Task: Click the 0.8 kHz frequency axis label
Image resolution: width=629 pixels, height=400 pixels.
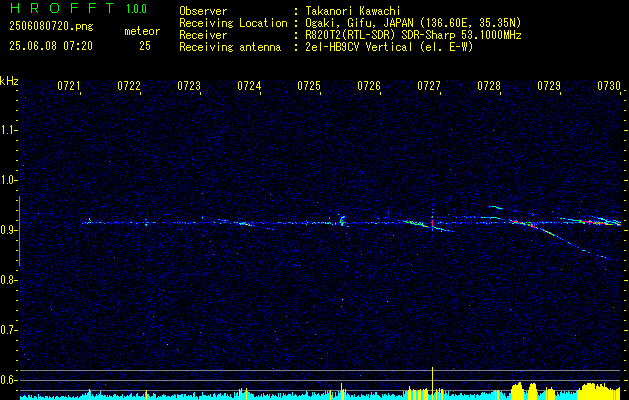Action: coord(9,280)
